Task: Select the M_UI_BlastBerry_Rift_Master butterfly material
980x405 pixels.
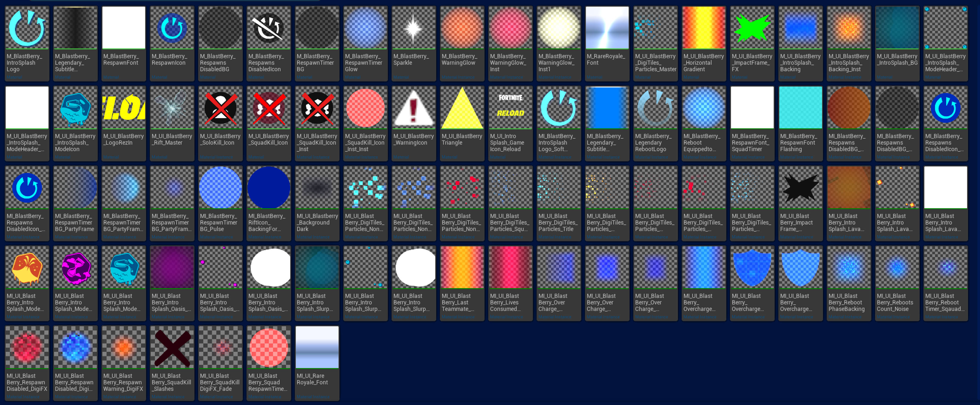Action: 171,108
